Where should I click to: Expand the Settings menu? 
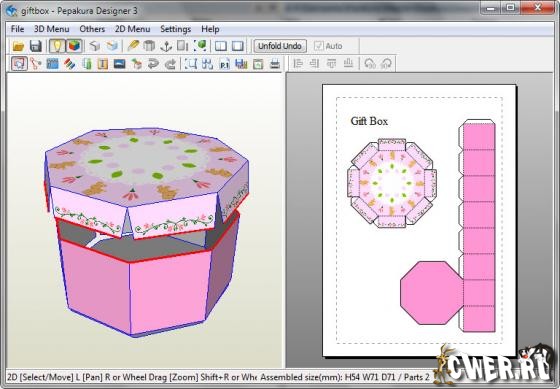click(x=175, y=29)
